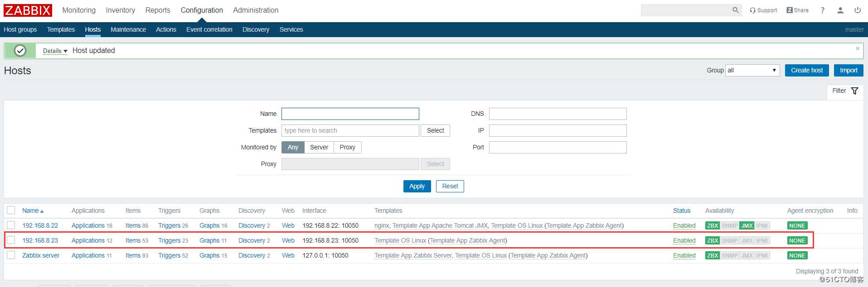Open Discovery for host 192.168.8.22
The image size is (868, 287).
(x=252, y=225)
